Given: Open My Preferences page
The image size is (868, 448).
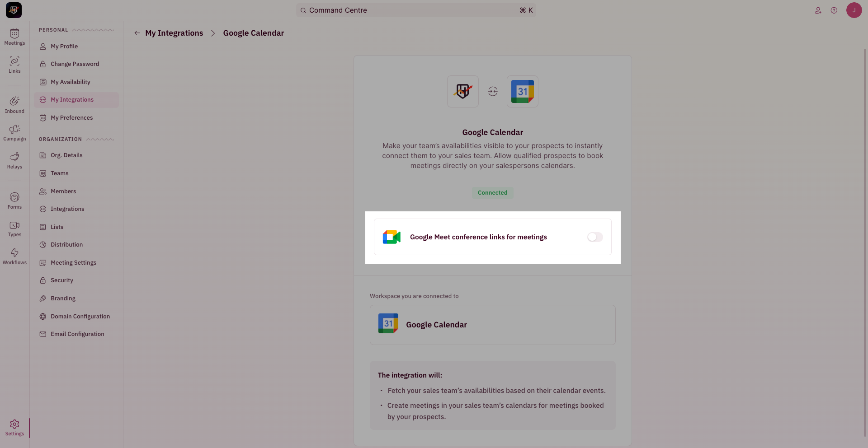Looking at the screenshot, I should (x=76, y=118).
